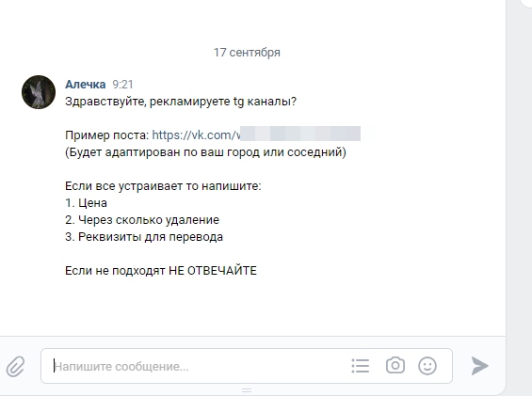Click the resize handle below the message box

(247, 390)
